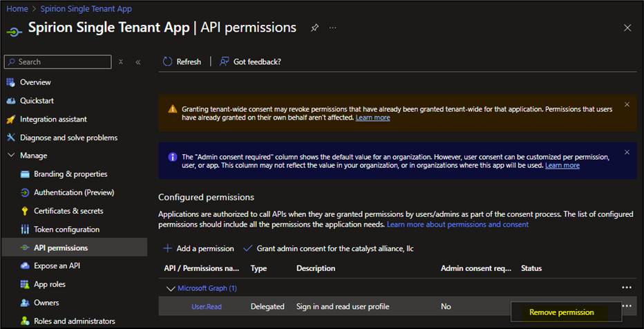
Task: Open Diagnose and solve problems
Action: (68, 138)
